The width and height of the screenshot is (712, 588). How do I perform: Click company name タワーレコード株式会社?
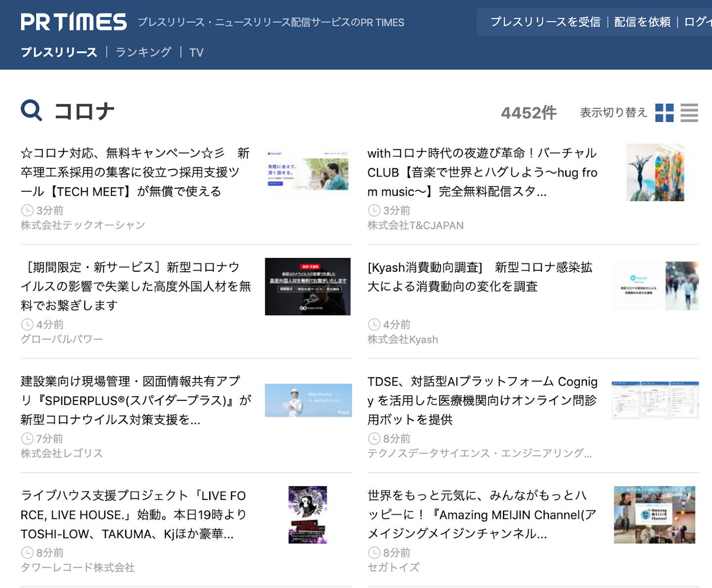pos(78,568)
